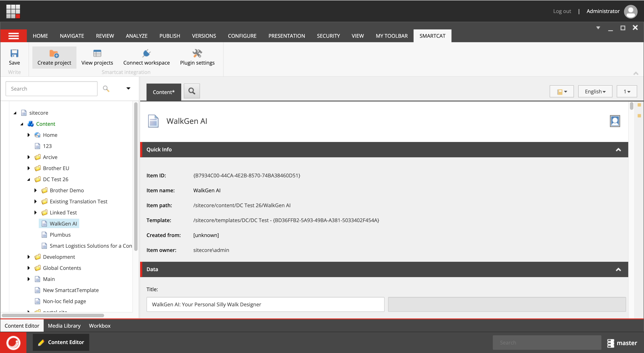
Task: Click into the Title text field
Action: pos(266,304)
